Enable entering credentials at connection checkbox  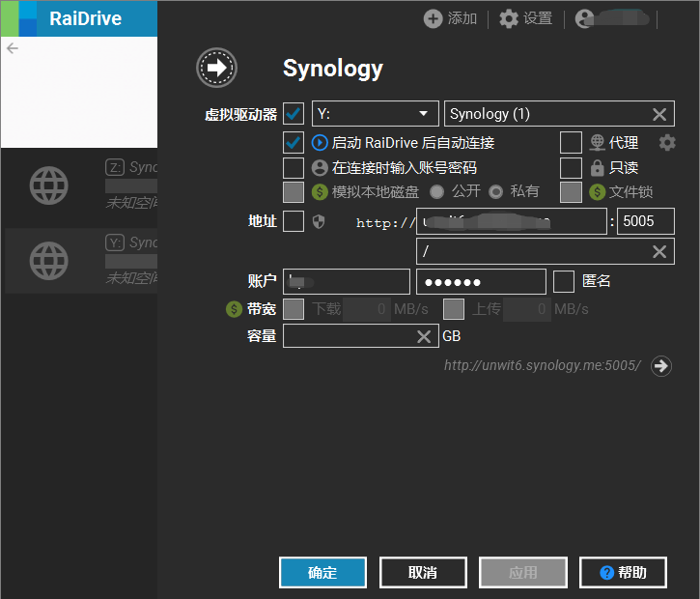coord(294,167)
